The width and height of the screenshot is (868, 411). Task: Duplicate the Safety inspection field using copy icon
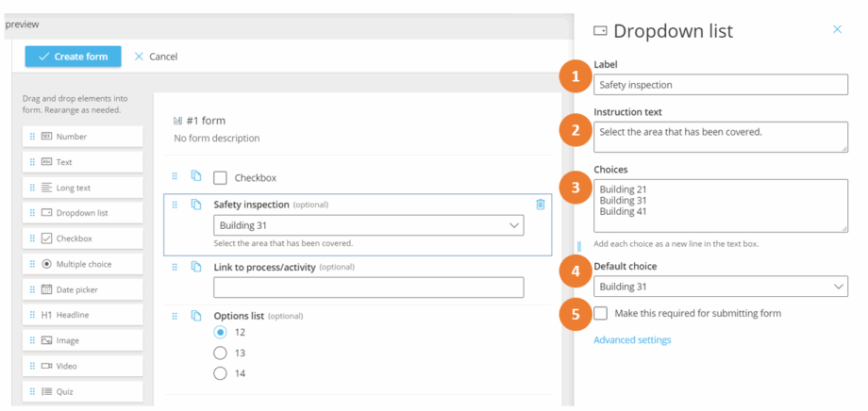(x=196, y=204)
